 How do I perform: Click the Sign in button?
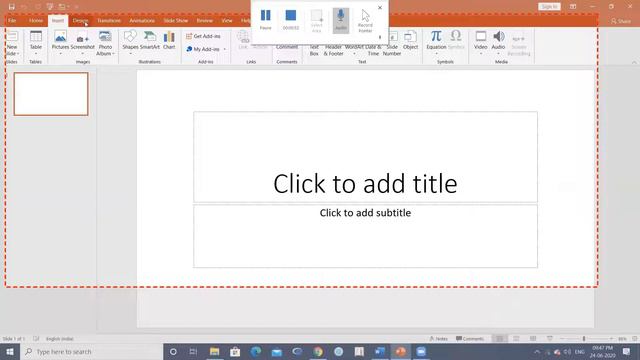coord(549,7)
